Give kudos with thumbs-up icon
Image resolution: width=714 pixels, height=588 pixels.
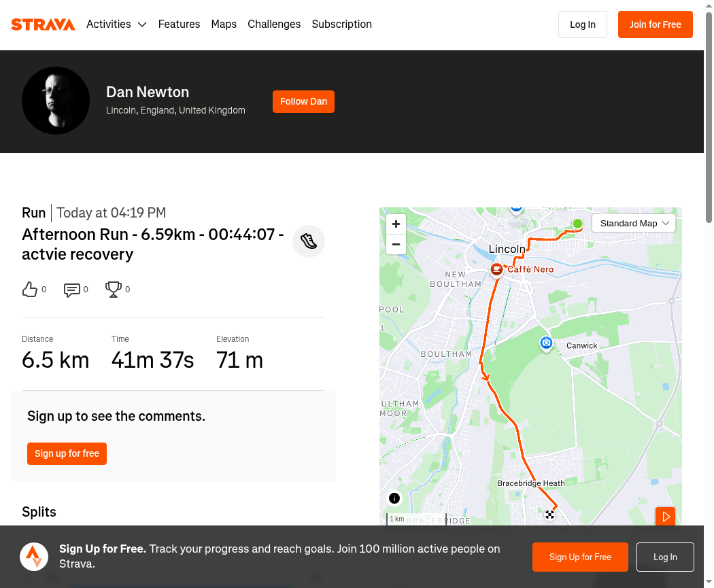(x=30, y=290)
